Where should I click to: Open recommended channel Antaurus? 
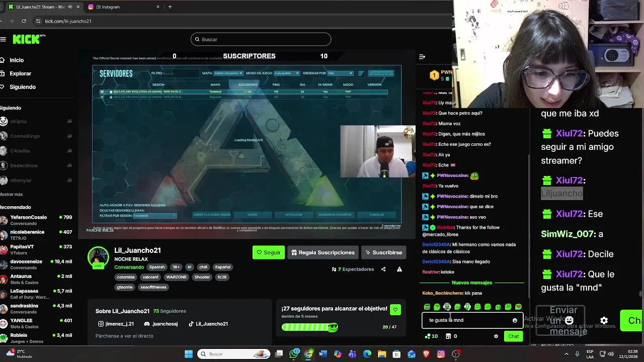(37, 279)
